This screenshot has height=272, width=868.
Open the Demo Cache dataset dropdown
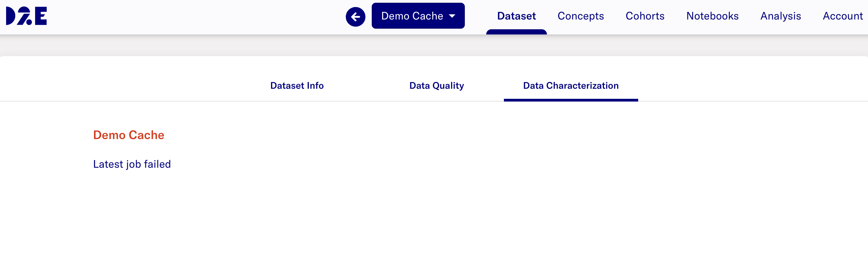412,16
